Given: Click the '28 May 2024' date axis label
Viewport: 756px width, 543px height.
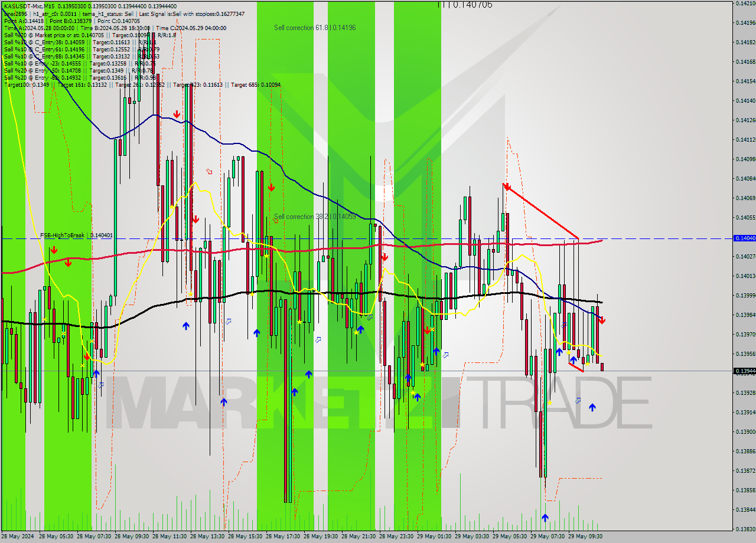Looking at the screenshot, I should click(x=18, y=537).
